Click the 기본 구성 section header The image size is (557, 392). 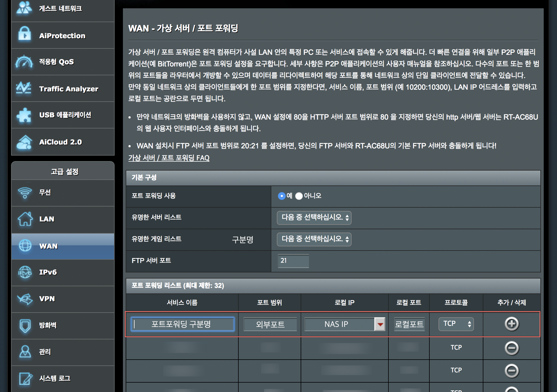(333, 178)
